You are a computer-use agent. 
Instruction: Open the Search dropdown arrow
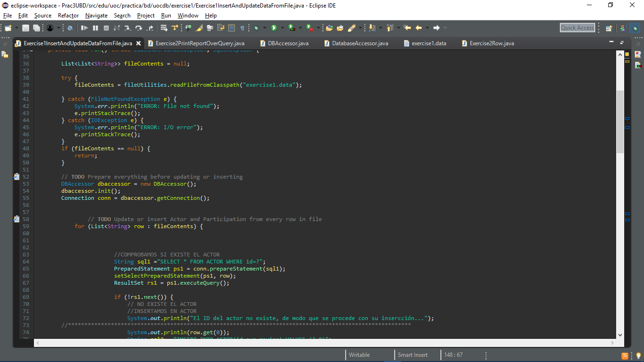360,28
